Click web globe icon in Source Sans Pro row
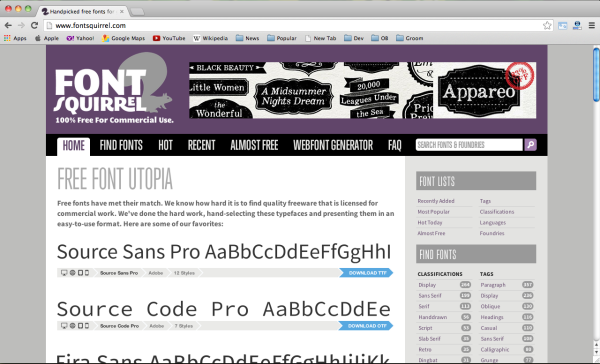Viewport: 600px width, 364px height. coord(72,273)
